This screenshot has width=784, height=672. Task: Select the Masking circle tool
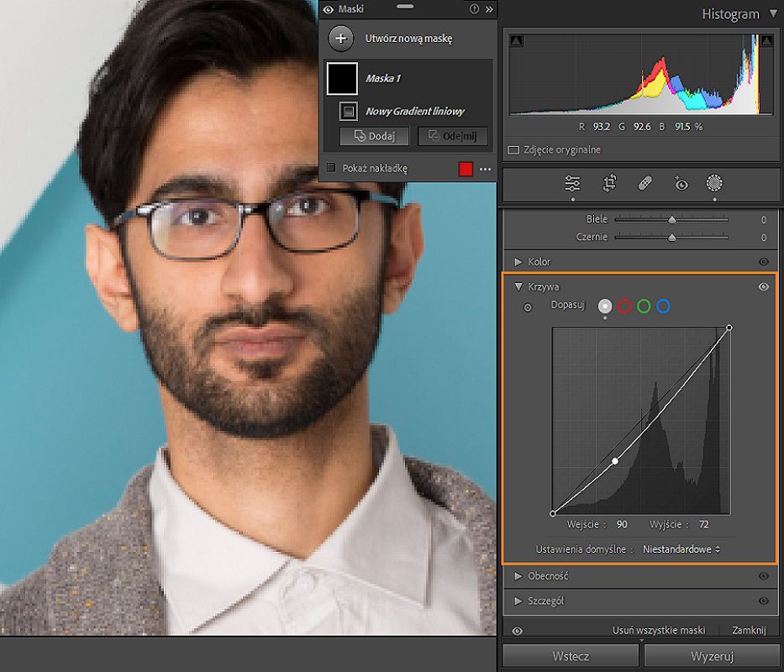[x=714, y=183]
